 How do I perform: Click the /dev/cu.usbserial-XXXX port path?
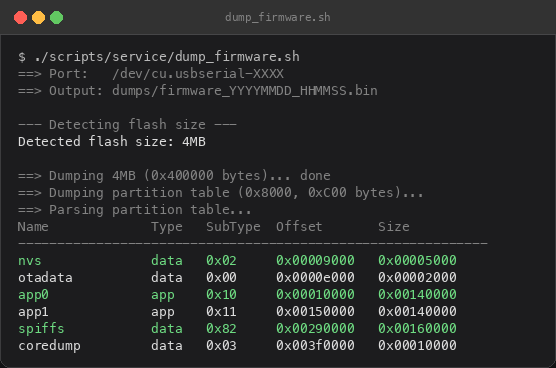coord(198,74)
